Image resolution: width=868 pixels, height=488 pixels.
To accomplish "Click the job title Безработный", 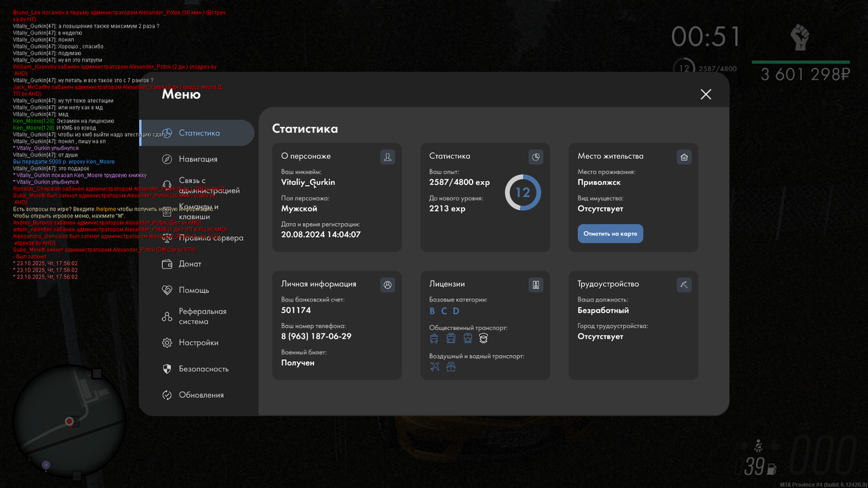I will pos(603,310).
